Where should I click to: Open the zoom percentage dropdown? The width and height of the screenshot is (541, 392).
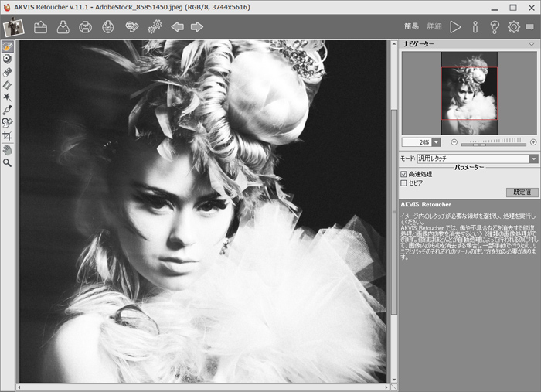[437, 142]
